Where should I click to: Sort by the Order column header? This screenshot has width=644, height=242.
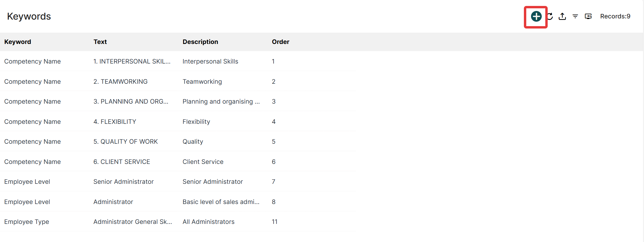click(281, 42)
